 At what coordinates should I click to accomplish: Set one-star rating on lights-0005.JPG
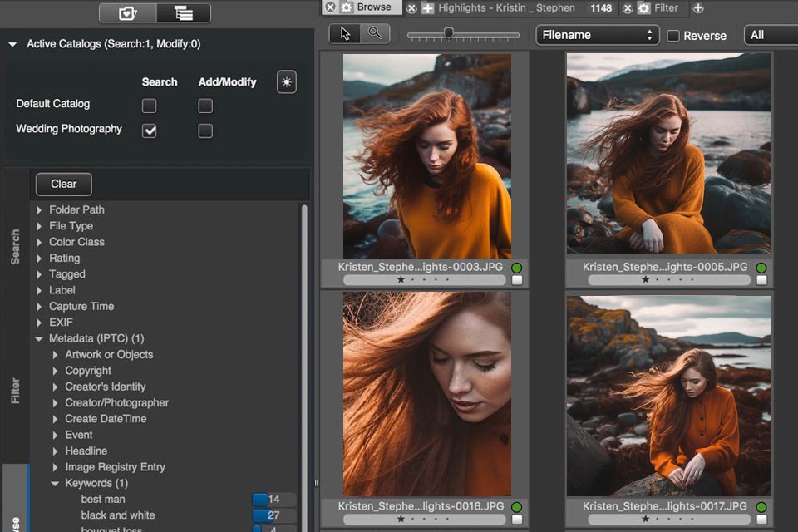pyautogui.click(x=646, y=279)
